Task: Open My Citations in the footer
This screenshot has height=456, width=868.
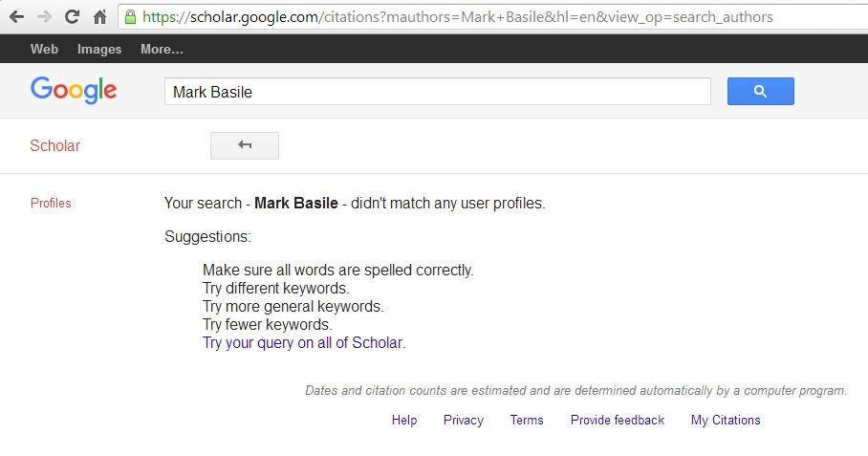Action: click(726, 420)
